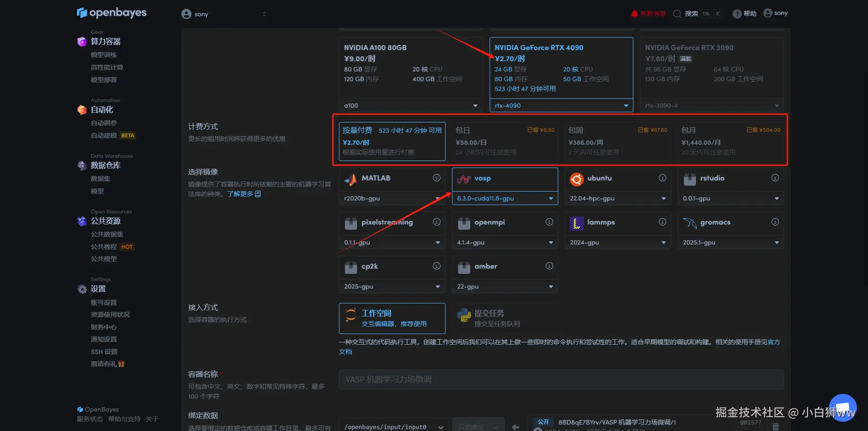Open the lammps 2024-gpu version dropdown
The width and height of the screenshot is (868, 431).
point(618,243)
